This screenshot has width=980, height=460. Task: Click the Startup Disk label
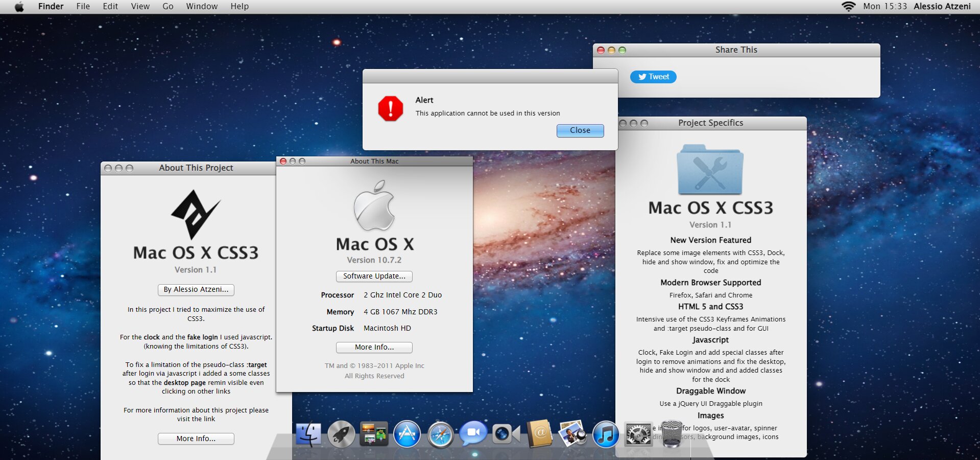tap(333, 328)
